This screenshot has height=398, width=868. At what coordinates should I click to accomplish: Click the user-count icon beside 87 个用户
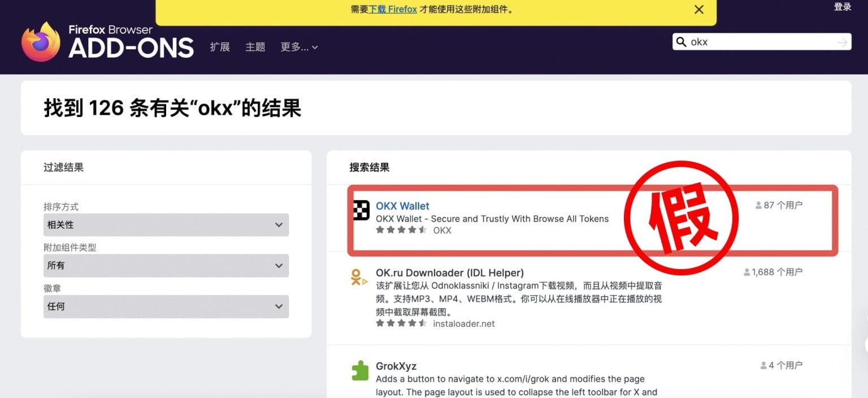coord(757,205)
